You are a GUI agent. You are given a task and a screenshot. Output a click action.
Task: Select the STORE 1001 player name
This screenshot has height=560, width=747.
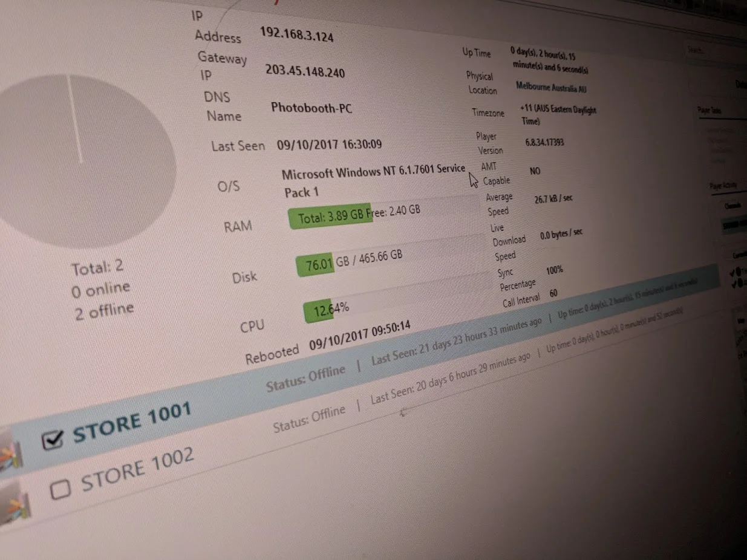point(132,422)
